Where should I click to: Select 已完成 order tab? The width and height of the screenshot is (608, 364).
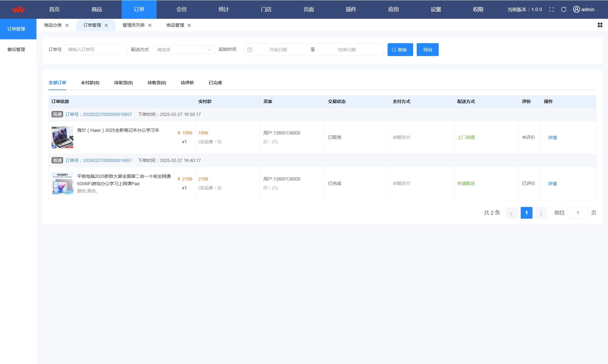coord(215,83)
